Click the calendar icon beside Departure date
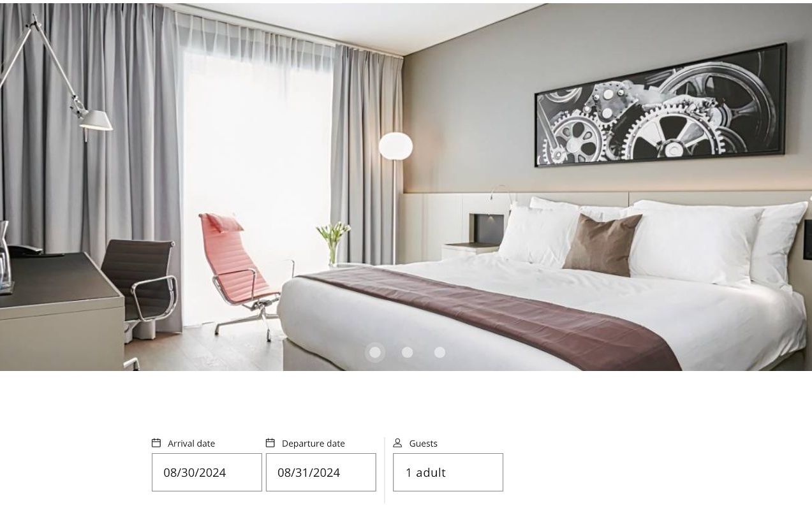The height and width of the screenshot is (508, 812). point(270,443)
